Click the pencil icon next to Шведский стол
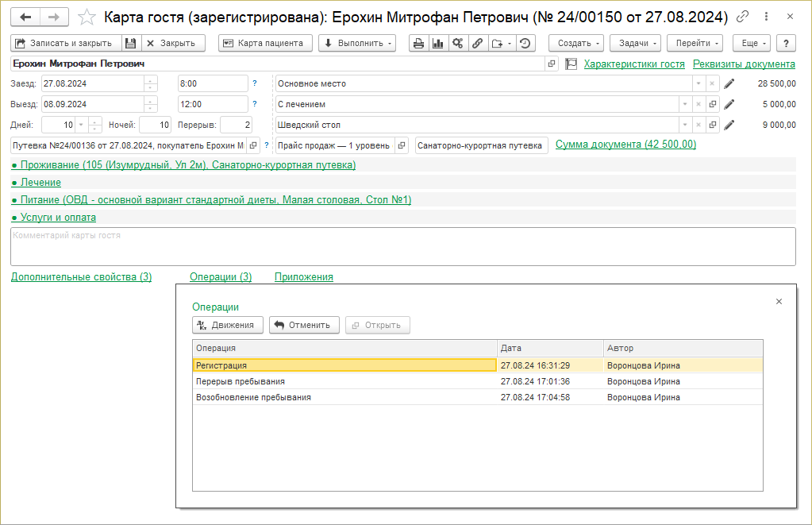This screenshot has height=525, width=812. click(729, 125)
